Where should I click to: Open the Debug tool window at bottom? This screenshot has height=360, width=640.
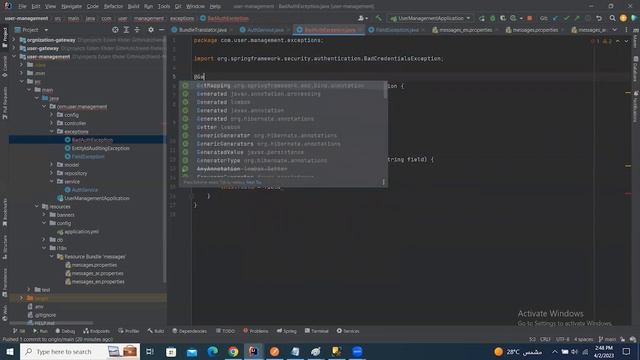click(x=65, y=331)
